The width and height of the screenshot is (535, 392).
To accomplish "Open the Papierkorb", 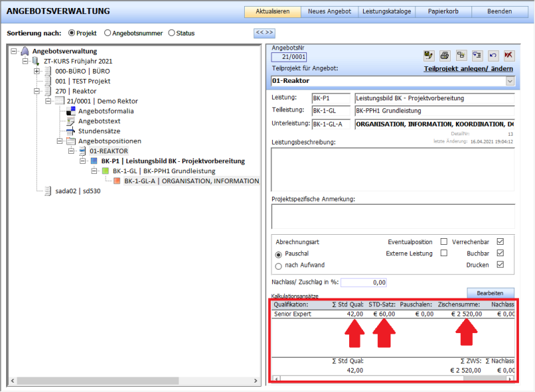I will tap(443, 11).
